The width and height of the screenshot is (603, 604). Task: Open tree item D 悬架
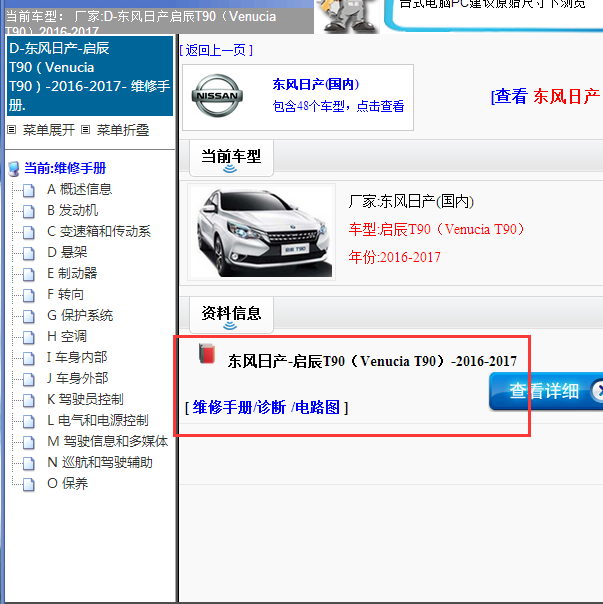pyautogui.click(x=67, y=252)
